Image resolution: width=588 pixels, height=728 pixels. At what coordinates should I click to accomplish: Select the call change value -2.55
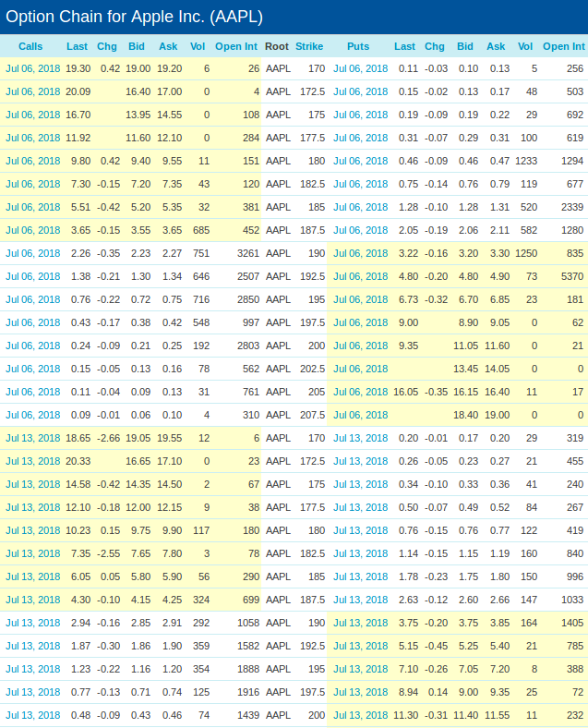109,554
